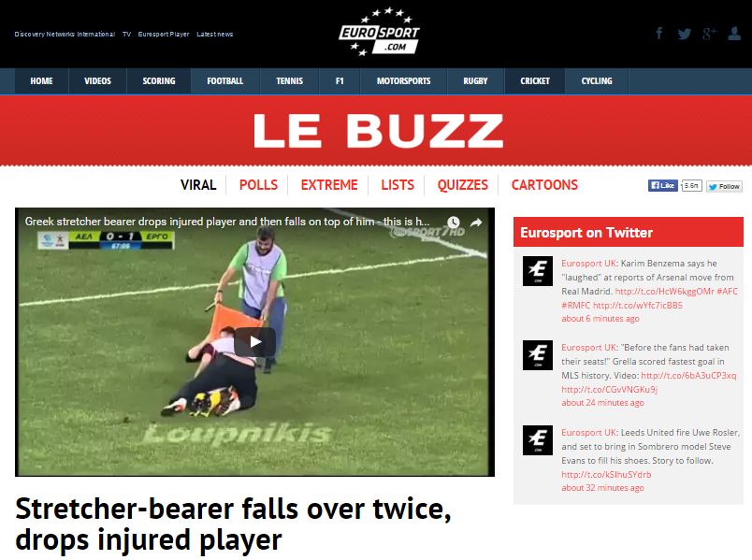Open Eurosport's Facebook page icon
This screenshot has height=560, width=752.
[659, 33]
